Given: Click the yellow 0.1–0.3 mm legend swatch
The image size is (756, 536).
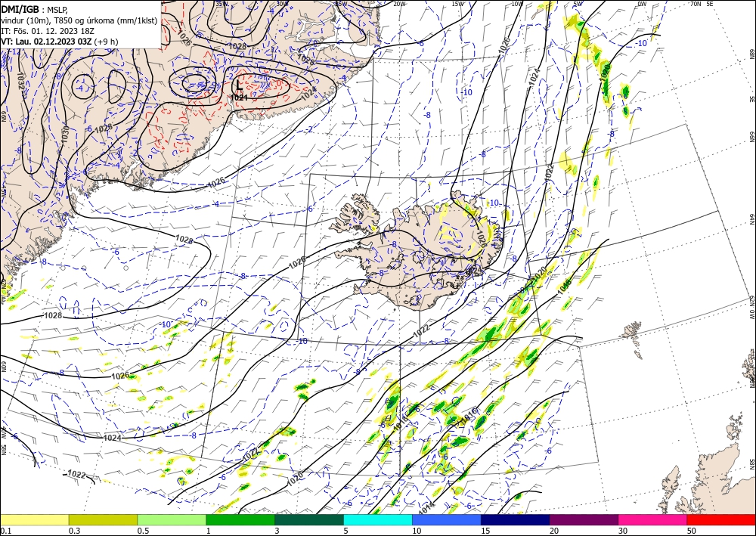Looking at the screenshot, I should pyautogui.click(x=34, y=519).
